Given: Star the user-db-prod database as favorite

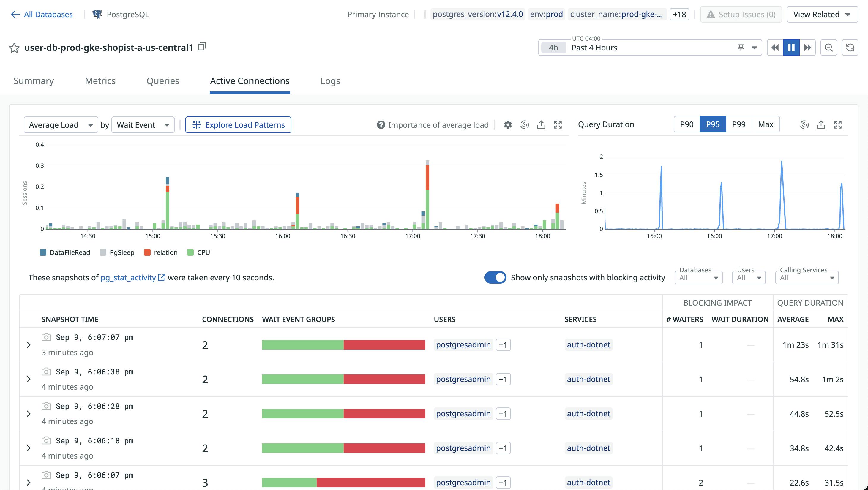Looking at the screenshot, I should point(14,48).
